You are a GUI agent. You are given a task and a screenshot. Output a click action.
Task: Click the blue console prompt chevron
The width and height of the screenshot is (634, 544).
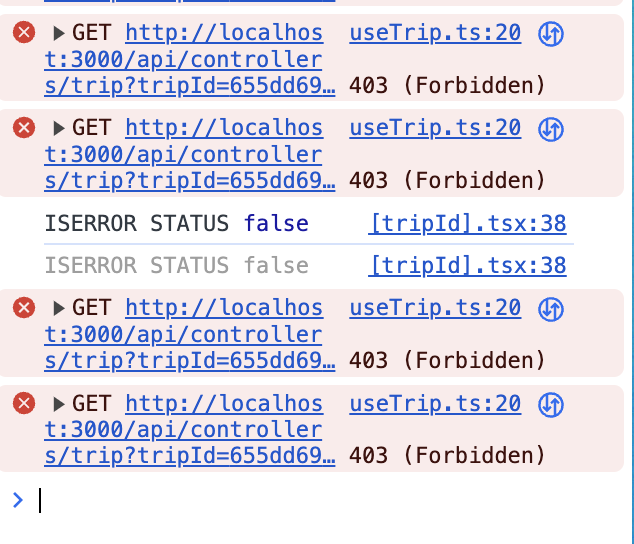(x=18, y=500)
